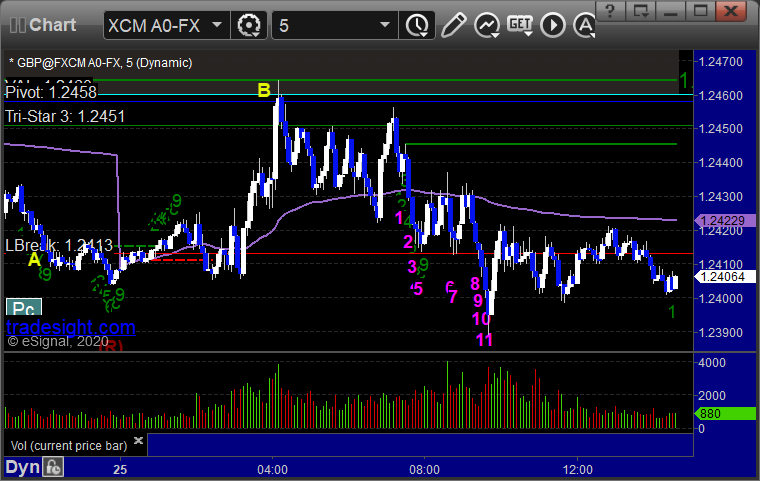
Task: Open symbol settings gear icon
Action: [x=249, y=25]
